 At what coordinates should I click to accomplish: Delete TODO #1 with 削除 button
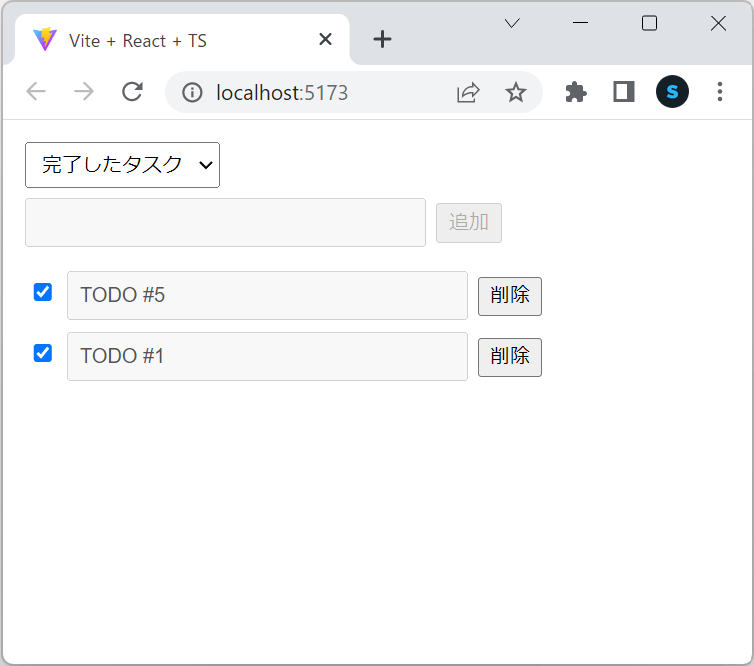click(x=510, y=357)
